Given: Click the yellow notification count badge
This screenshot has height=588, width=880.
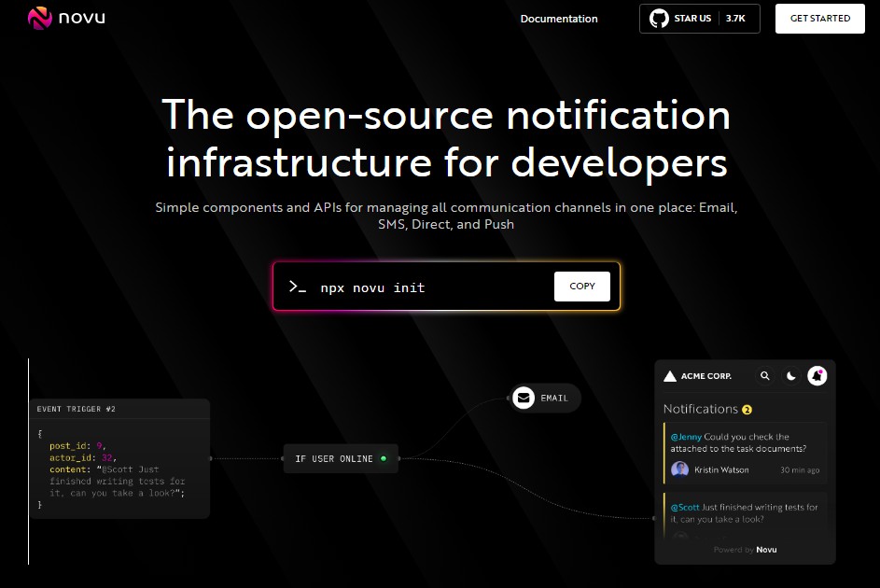Looking at the screenshot, I should pyautogui.click(x=746, y=410).
